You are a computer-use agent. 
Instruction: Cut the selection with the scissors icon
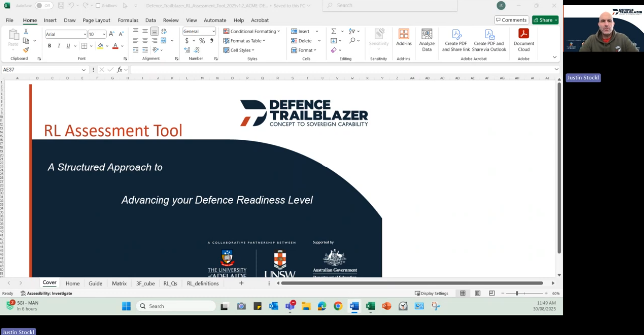(26, 32)
